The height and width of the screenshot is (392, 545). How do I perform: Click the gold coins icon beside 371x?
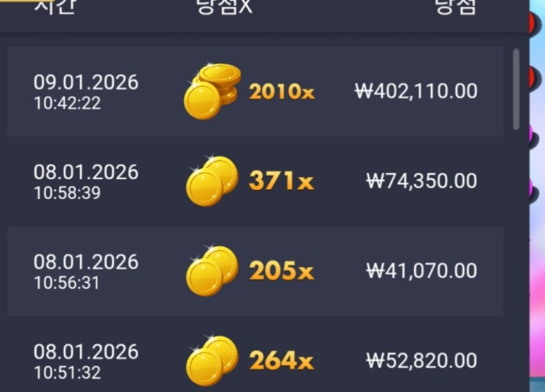pyautogui.click(x=212, y=181)
